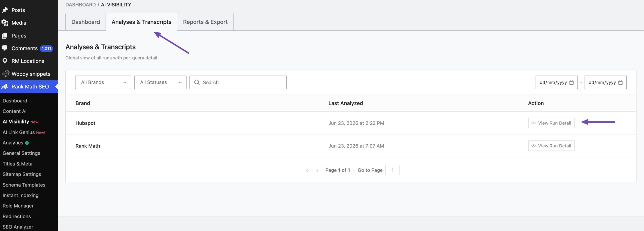Click the search magnifier icon
The image size is (644, 231).
pyautogui.click(x=197, y=82)
